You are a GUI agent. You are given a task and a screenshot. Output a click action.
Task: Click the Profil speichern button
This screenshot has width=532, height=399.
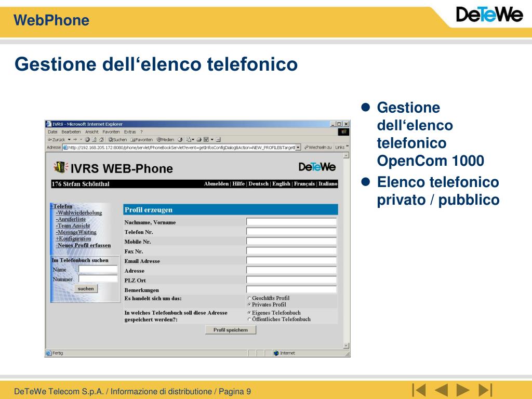tap(231, 330)
